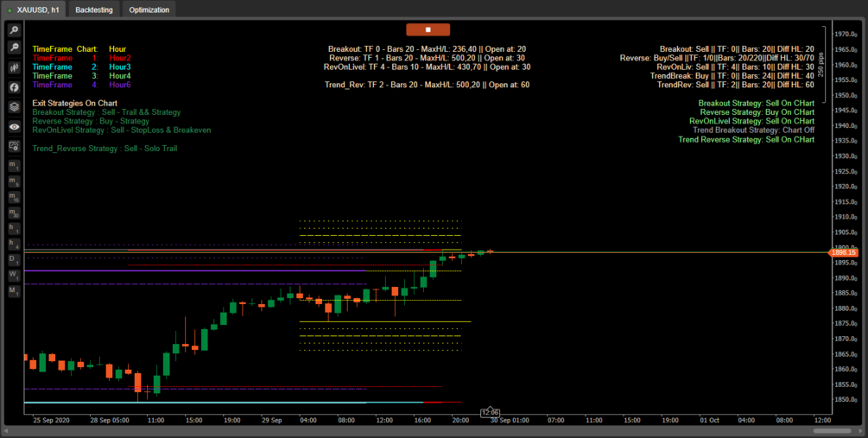This screenshot has width=868, height=438.
Task: Switch to the h4 timeframe
Action: point(15,244)
